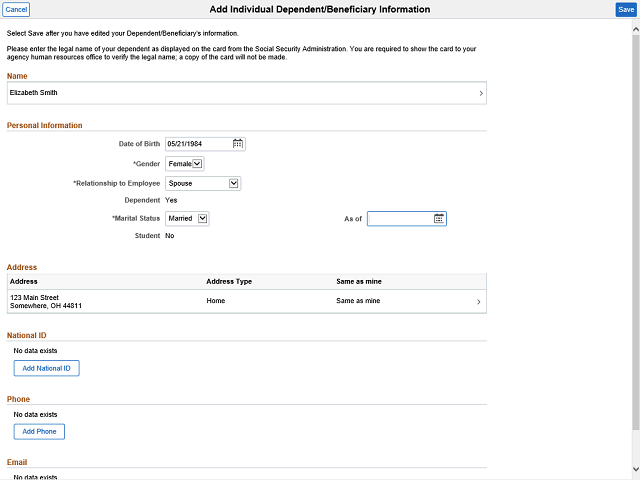This screenshot has width=640, height=480.
Task: Click the Email section heading
Action: [x=17, y=462]
